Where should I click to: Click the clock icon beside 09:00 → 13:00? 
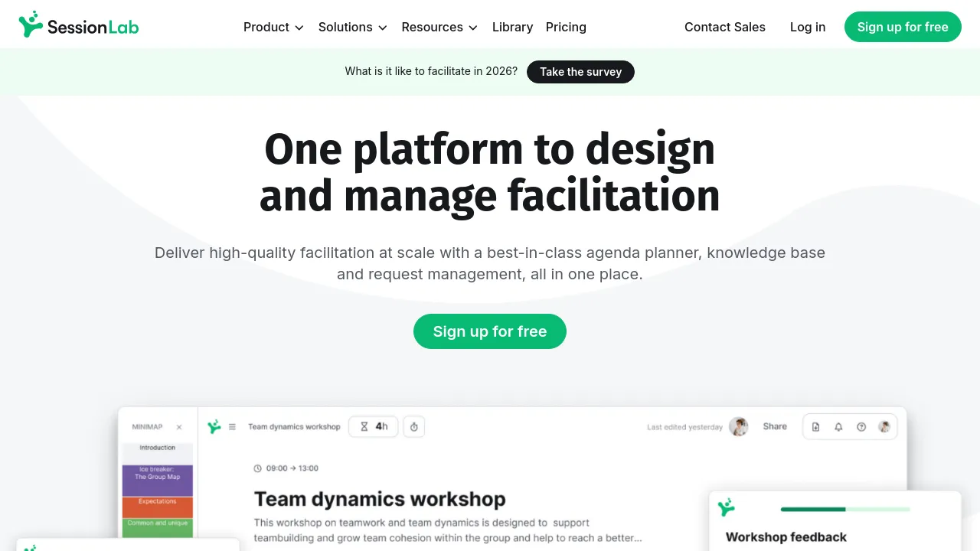(x=258, y=468)
